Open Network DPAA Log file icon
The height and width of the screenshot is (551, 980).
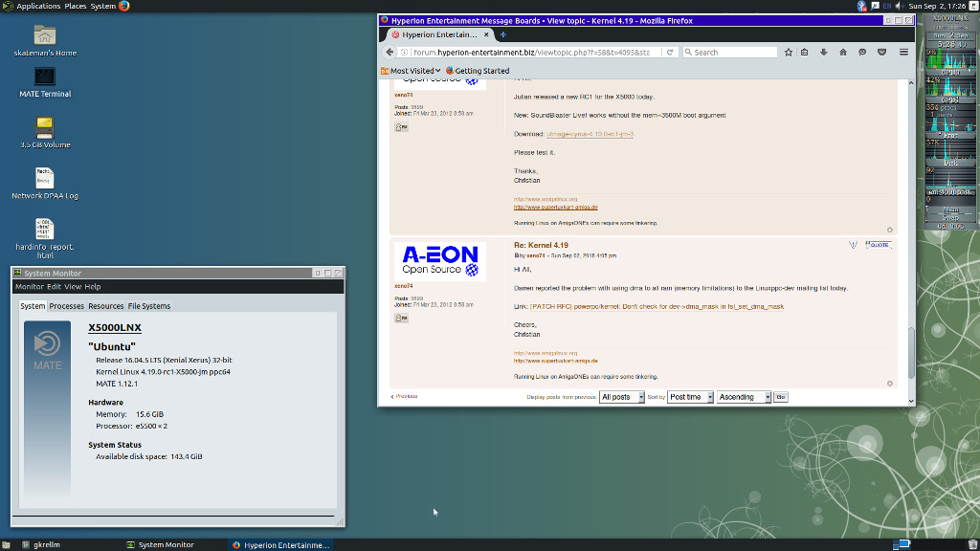[x=45, y=183]
